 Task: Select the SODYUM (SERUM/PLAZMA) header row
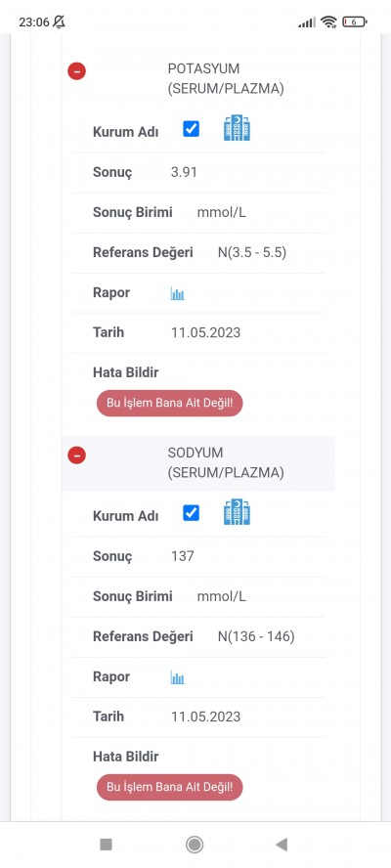click(198, 462)
